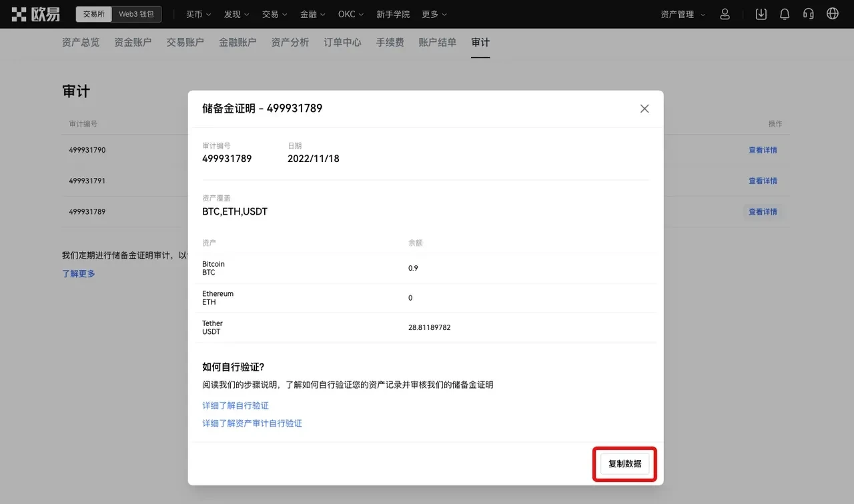Open the language globe icon
This screenshot has width=854, height=504.
tap(833, 14)
